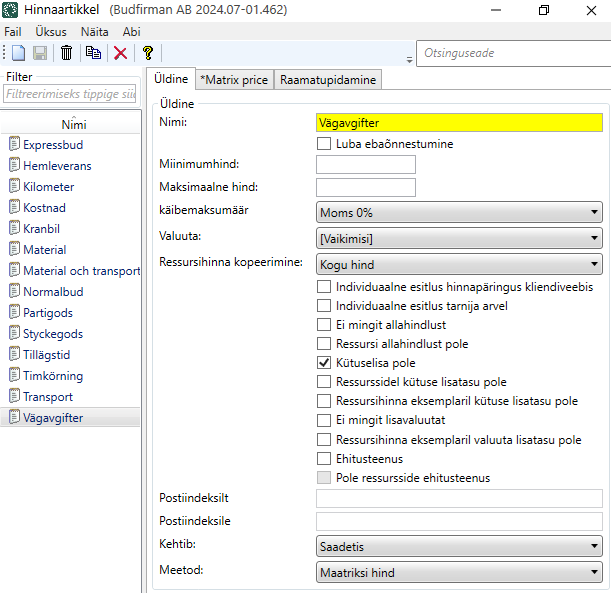611x593 pixels.
Task: Click the Miinimumhind input field
Action: coord(365,164)
